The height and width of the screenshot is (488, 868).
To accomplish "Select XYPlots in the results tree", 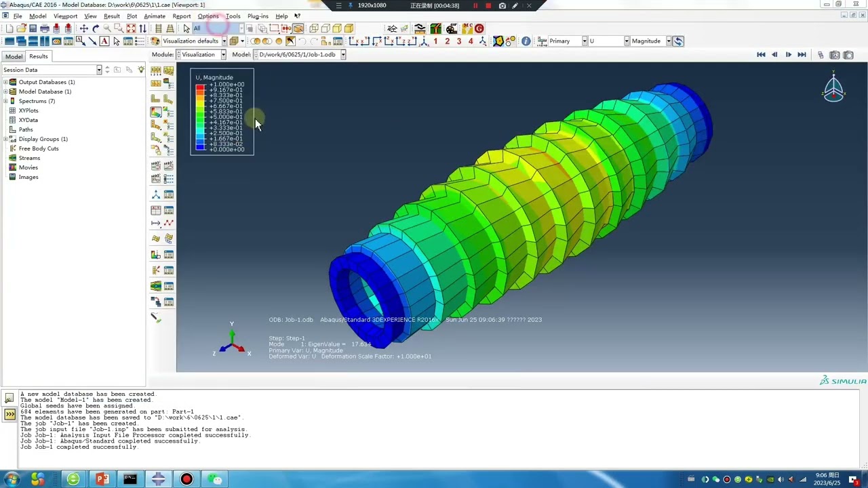I will click(x=28, y=110).
